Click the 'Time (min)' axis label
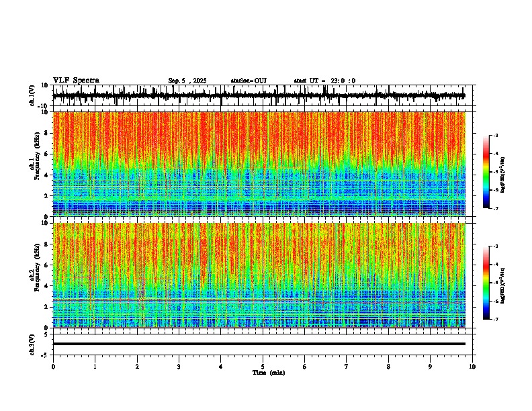The image size is (532, 411). 269,373
